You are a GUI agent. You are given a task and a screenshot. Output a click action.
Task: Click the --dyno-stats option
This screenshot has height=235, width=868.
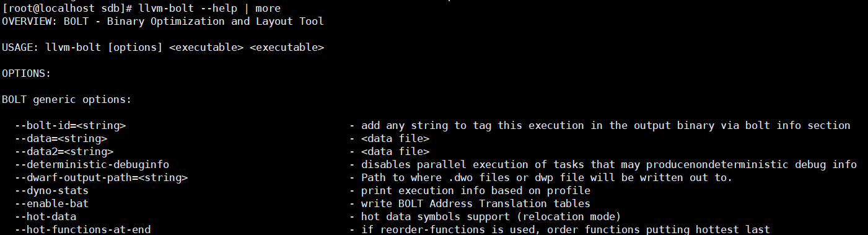52,190
